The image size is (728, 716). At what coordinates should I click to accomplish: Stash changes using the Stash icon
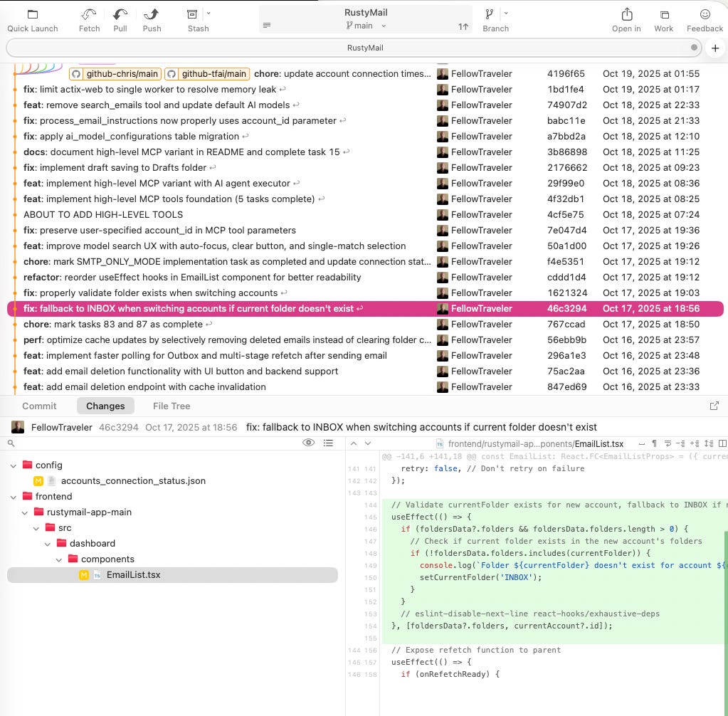pos(192,14)
